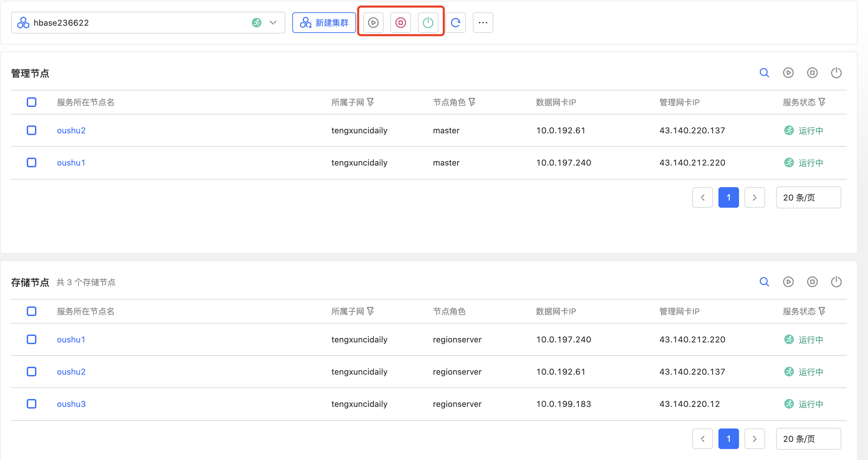Image resolution: width=868 pixels, height=460 pixels.
Task: Check the oushu2 master node checkbox
Action: coord(32,130)
